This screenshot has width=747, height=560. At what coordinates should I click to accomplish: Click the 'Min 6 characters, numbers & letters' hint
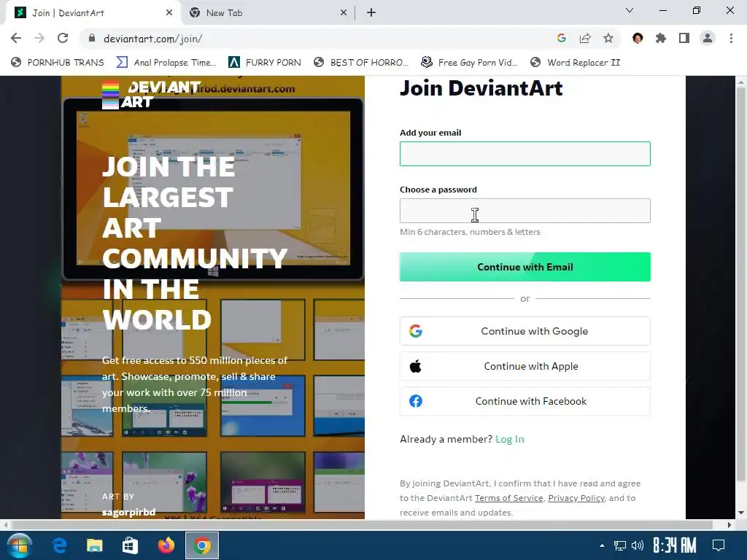471,232
